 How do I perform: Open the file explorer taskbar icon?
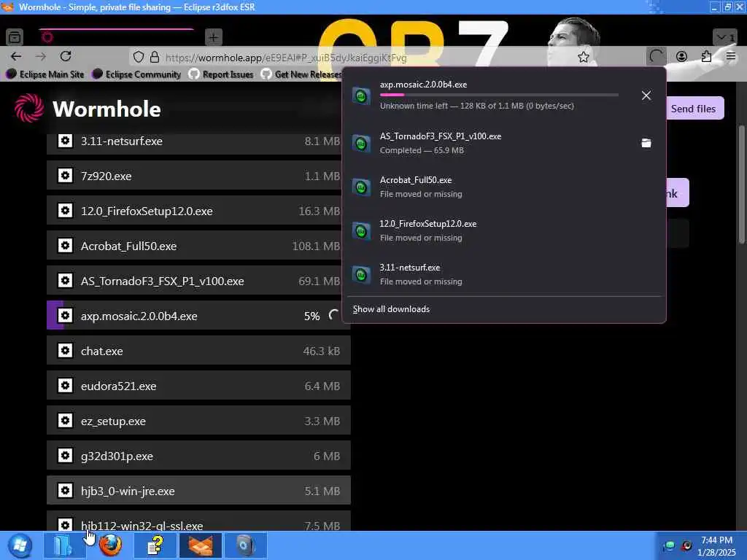[x=64, y=545]
